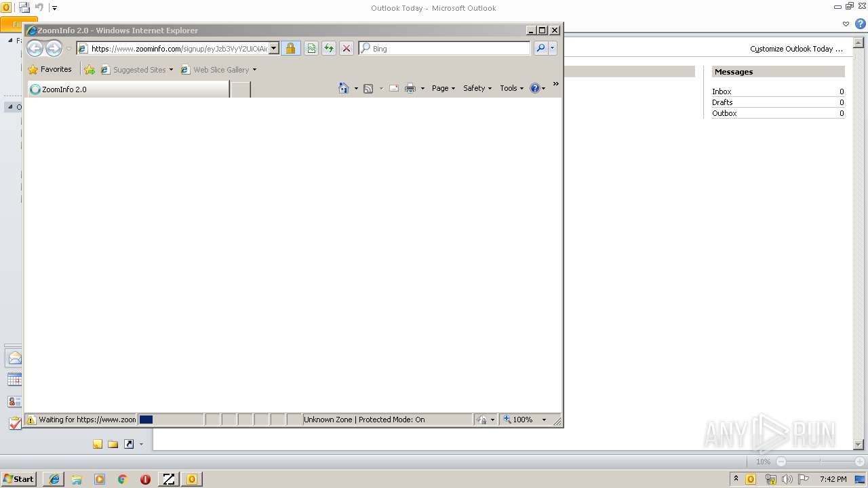This screenshot has height=488, width=868.
Task: Collapse the Outlook ribbon caret
Action: tap(846, 24)
